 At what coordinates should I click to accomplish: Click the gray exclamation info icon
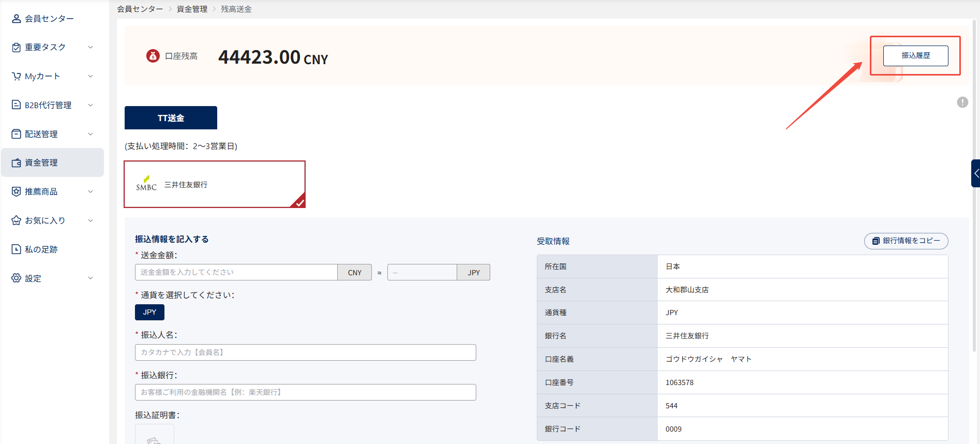[962, 102]
